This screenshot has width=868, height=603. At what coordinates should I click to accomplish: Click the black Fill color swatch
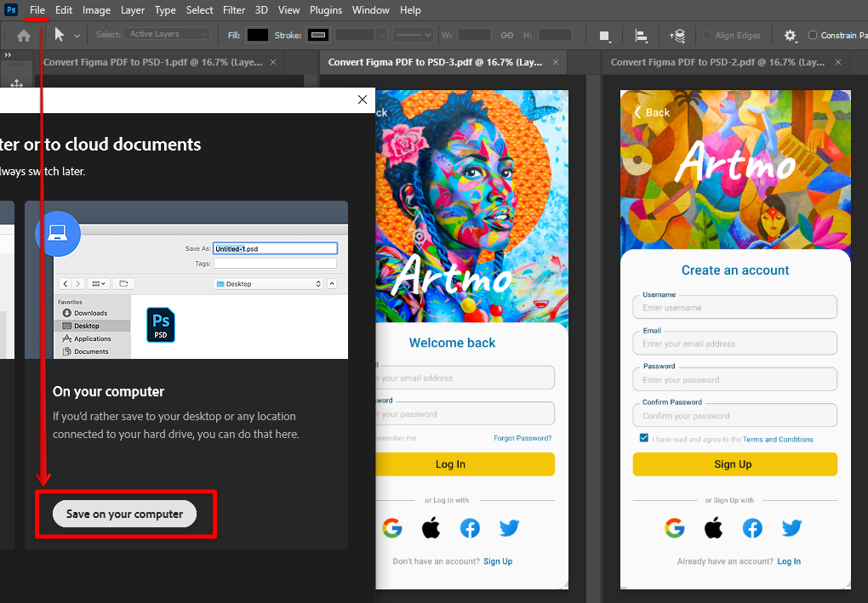point(257,35)
